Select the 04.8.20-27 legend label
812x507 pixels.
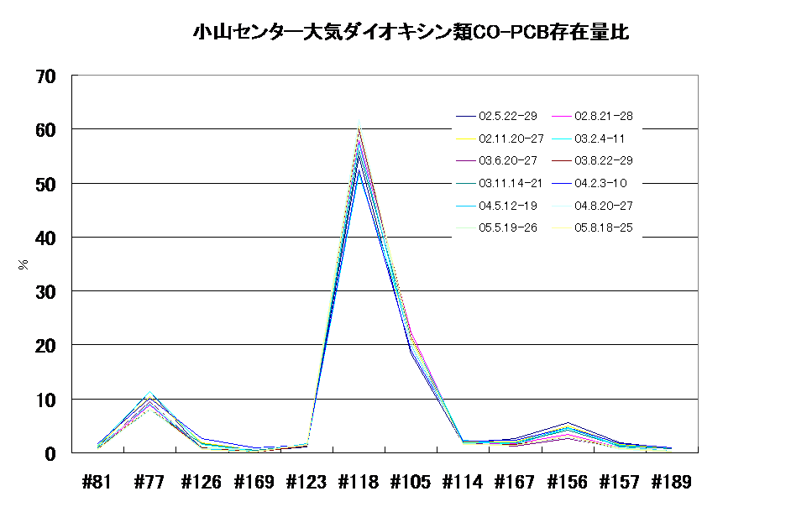[x=603, y=206]
